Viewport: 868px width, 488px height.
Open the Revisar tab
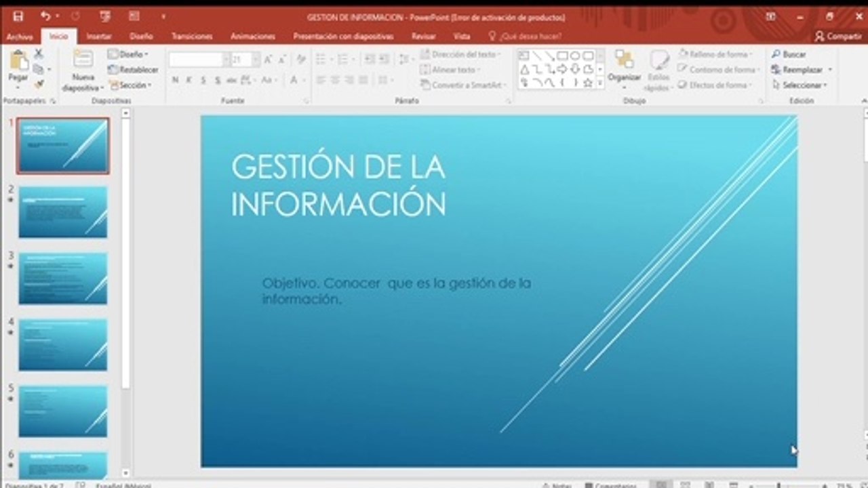[424, 37]
